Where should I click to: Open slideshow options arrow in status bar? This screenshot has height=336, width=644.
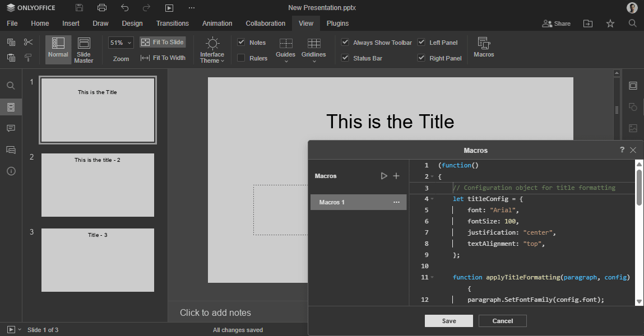tap(19, 329)
